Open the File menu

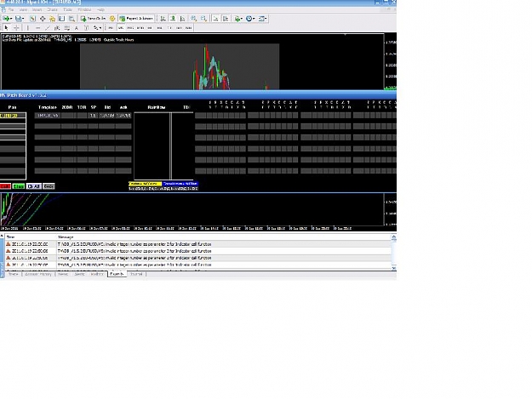[x=11, y=9]
